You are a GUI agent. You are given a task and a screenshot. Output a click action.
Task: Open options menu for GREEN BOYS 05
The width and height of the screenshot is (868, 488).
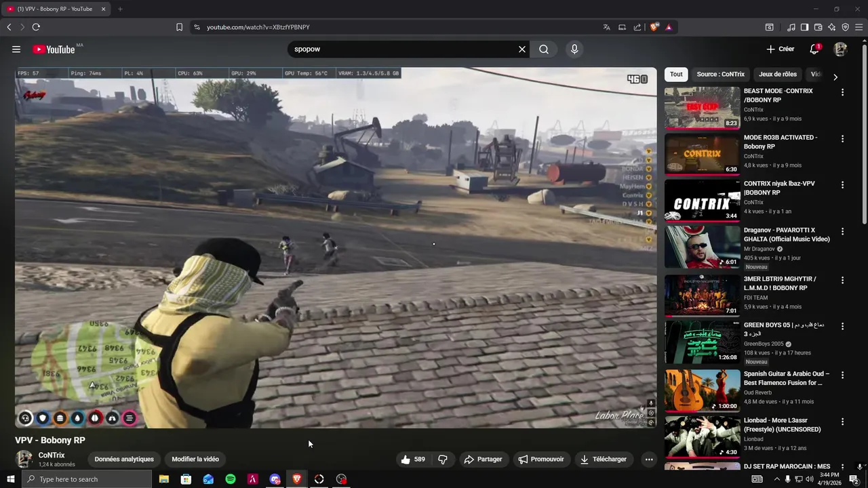click(843, 326)
